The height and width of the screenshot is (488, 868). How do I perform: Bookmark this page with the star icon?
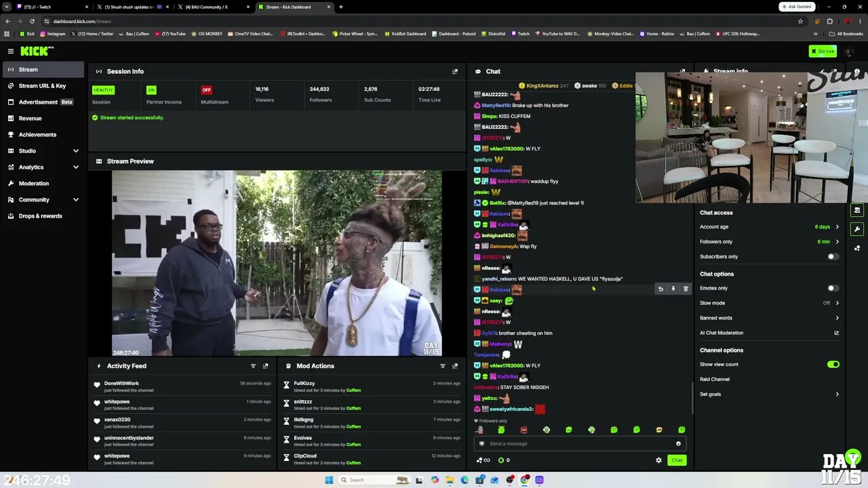tap(800, 21)
